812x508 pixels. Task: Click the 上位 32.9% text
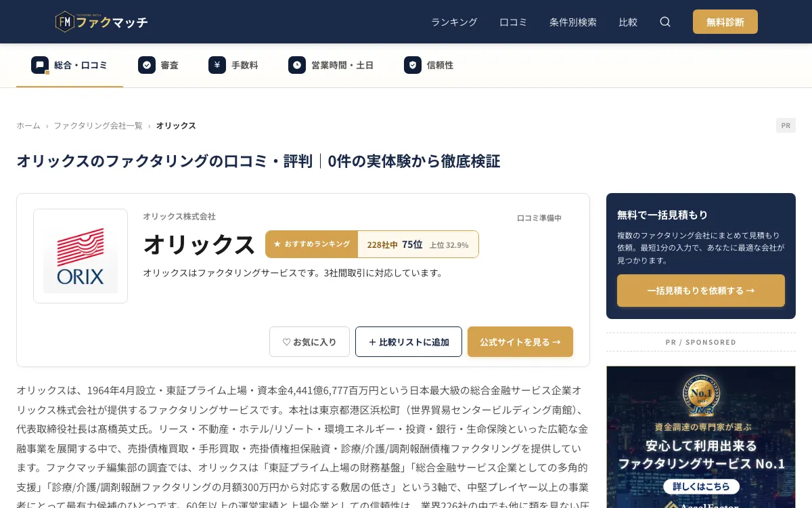tap(449, 245)
